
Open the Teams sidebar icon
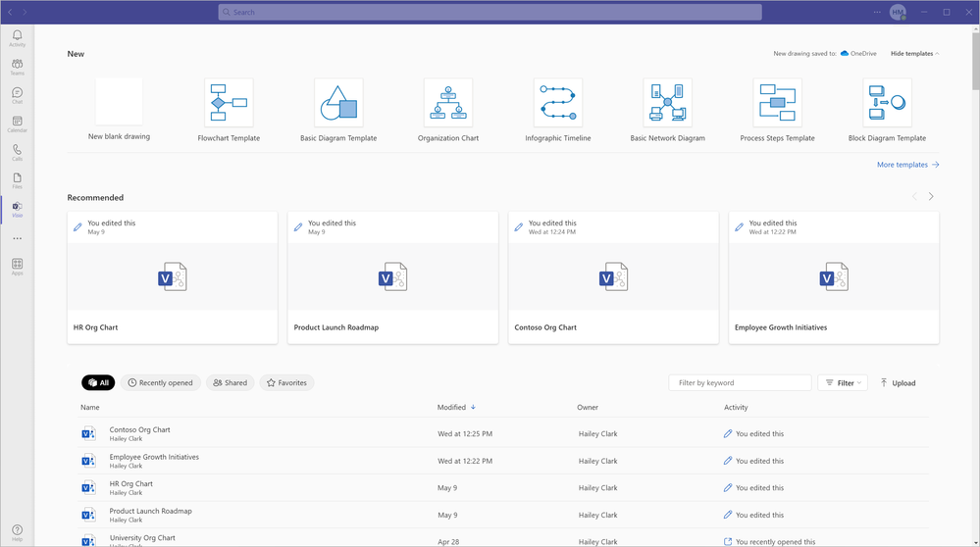tap(17, 67)
